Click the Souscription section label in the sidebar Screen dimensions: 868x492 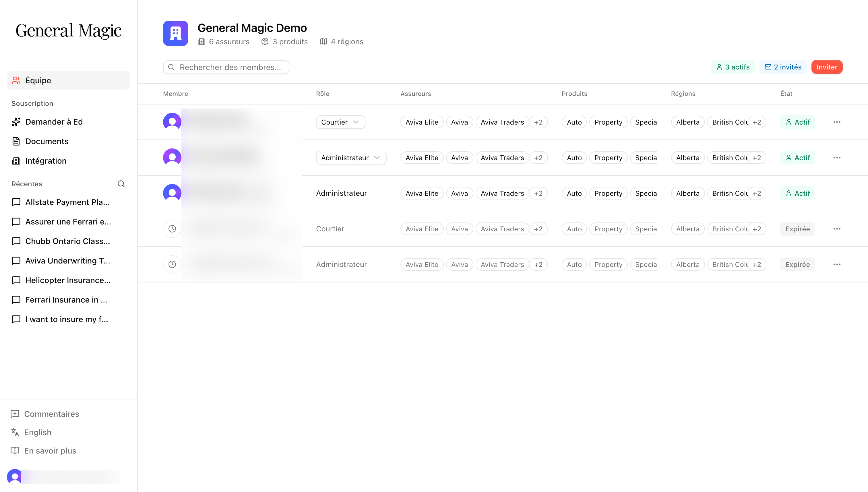click(x=32, y=103)
